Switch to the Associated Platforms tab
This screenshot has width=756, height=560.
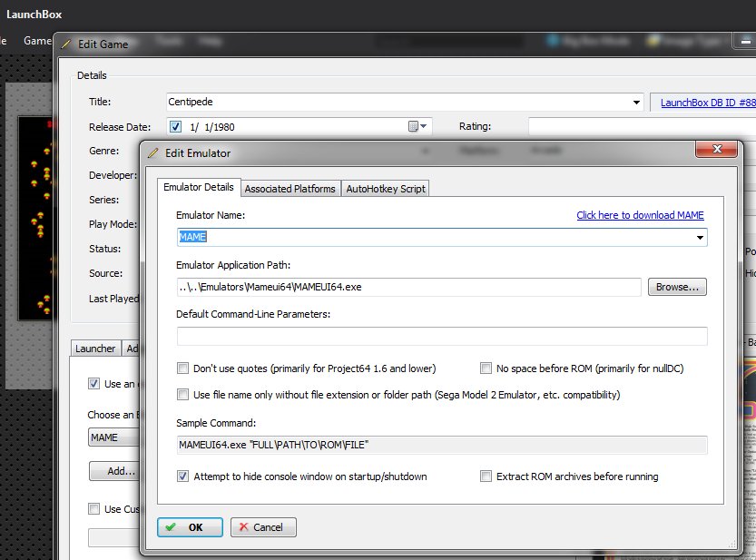tap(290, 189)
